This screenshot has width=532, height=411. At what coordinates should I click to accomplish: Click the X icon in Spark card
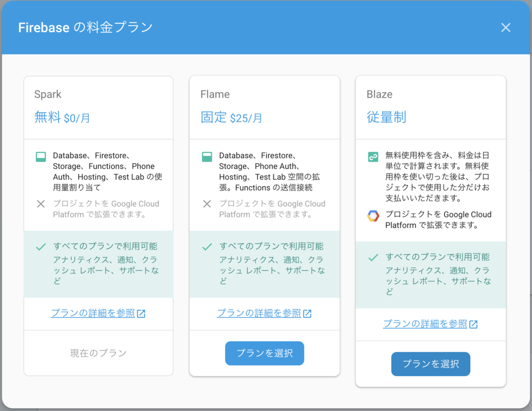pos(41,204)
